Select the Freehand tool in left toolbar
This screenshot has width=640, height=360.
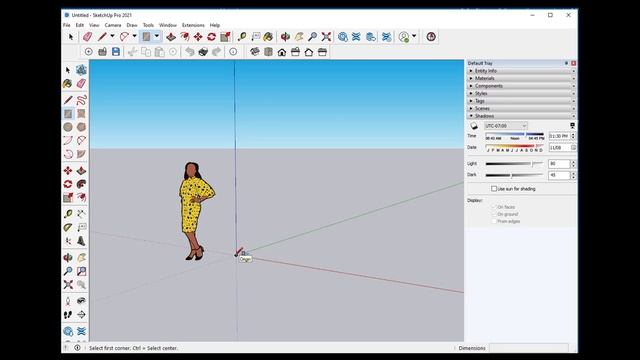pyautogui.click(x=82, y=100)
